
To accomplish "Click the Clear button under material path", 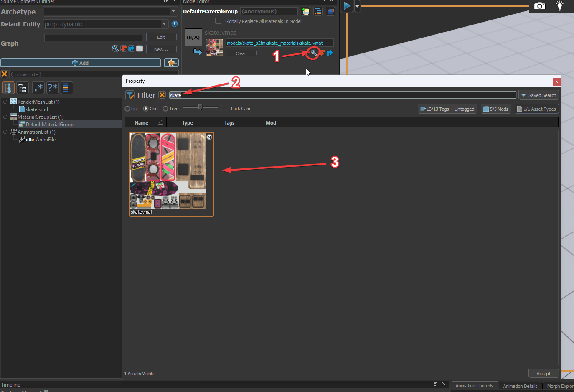I will click(x=241, y=53).
